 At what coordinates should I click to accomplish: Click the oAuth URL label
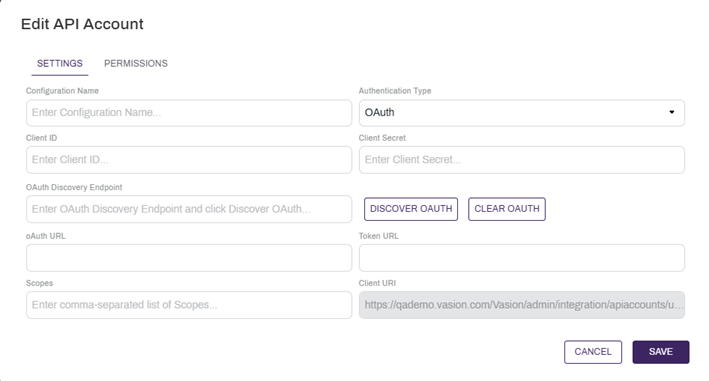(x=46, y=236)
